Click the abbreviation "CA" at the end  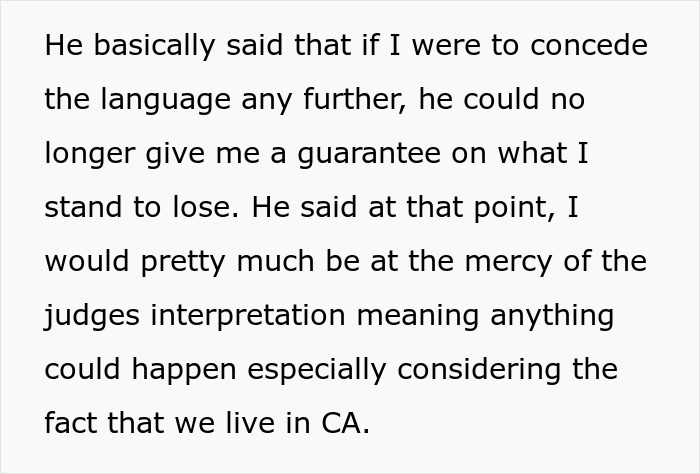tap(343, 424)
